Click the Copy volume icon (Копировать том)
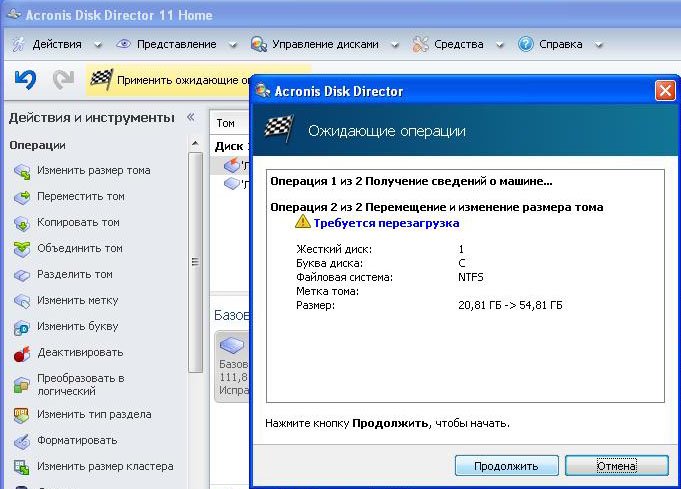 pyautogui.click(x=22, y=223)
